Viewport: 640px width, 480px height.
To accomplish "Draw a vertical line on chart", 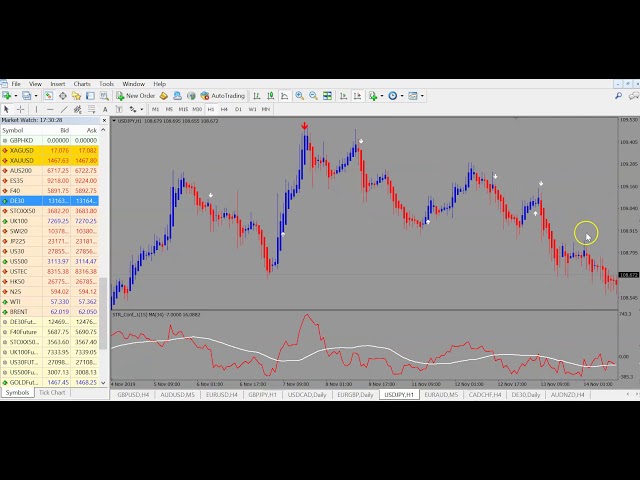I will click(36, 109).
